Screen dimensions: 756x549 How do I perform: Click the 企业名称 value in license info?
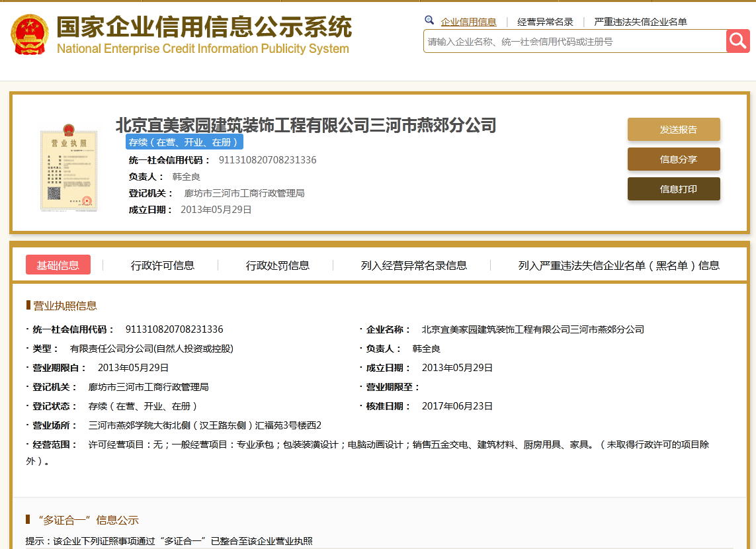pos(532,329)
